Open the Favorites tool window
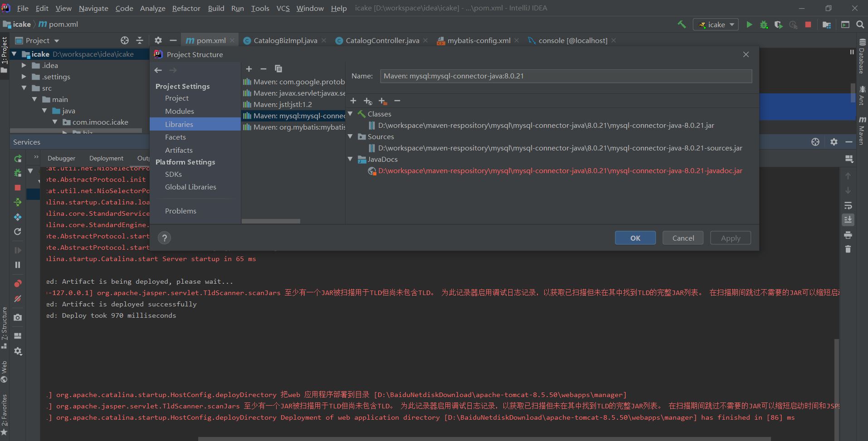 tap(4, 415)
